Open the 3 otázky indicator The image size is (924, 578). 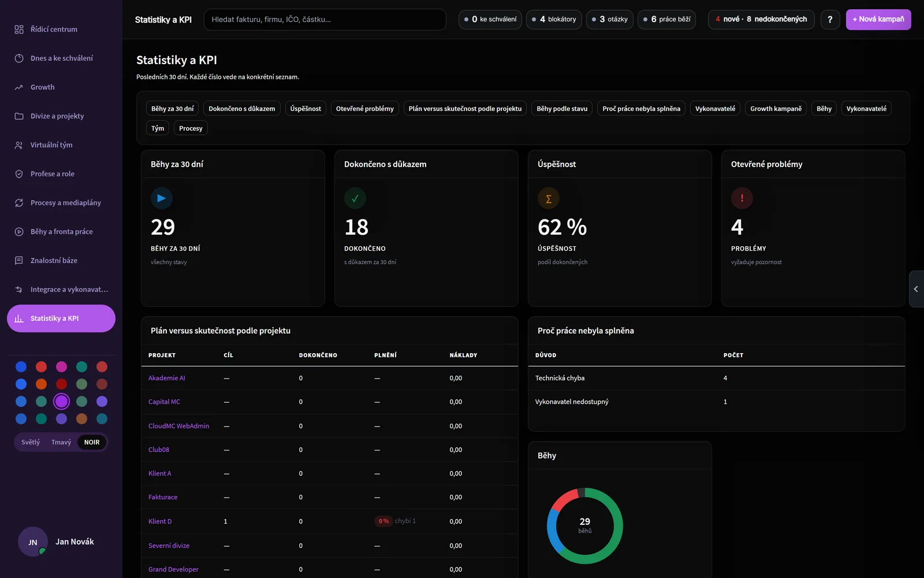point(610,20)
